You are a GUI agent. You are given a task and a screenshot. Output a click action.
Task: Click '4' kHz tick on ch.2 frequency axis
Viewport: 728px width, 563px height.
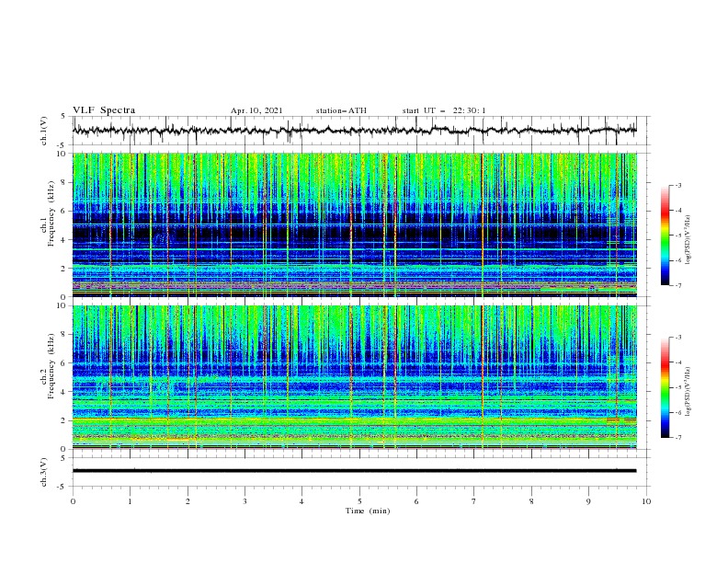point(64,392)
